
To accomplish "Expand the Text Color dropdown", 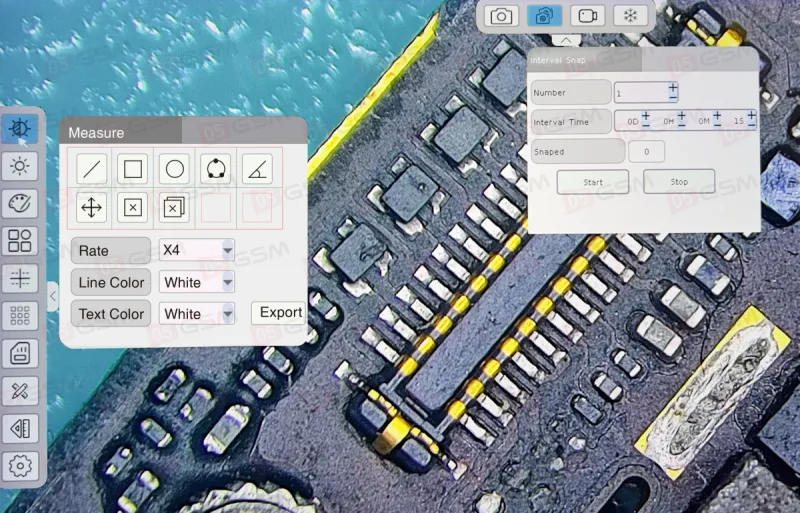I will [x=197, y=313].
